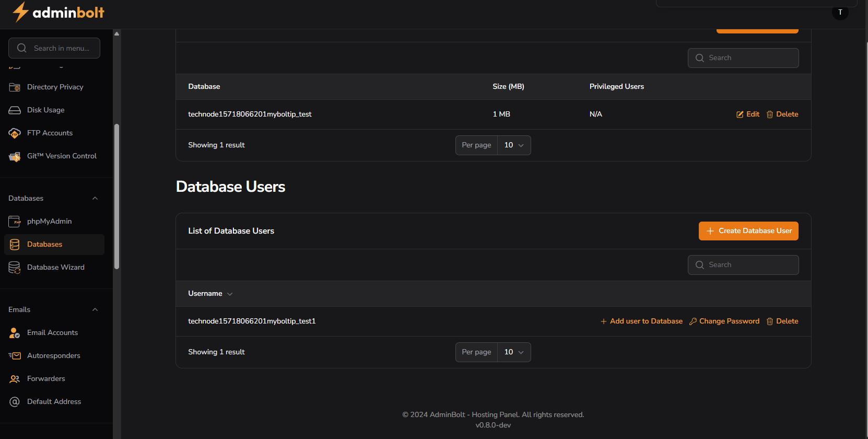Launch phpMyAdmin from sidebar
Screen dimensions: 868x439
[49, 222]
